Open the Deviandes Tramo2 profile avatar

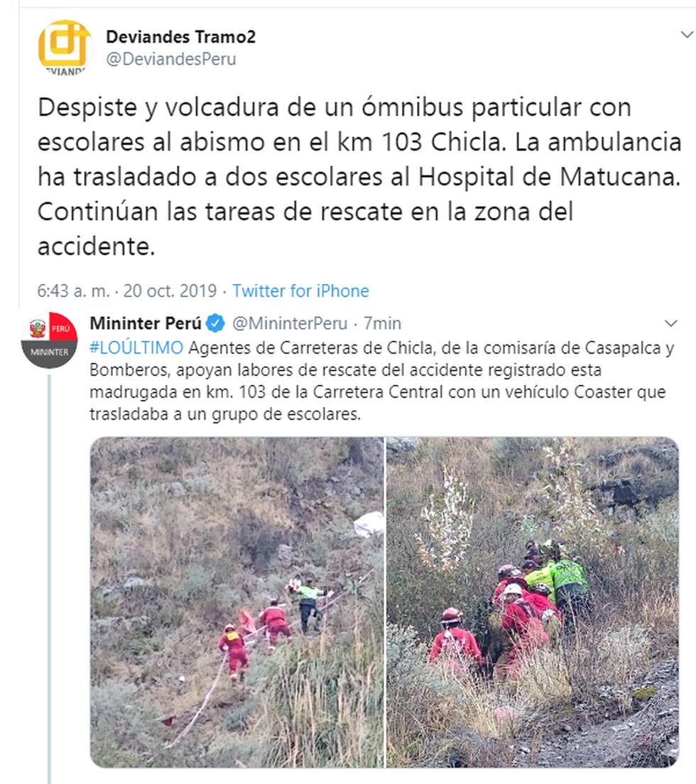click(x=65, y=48)
